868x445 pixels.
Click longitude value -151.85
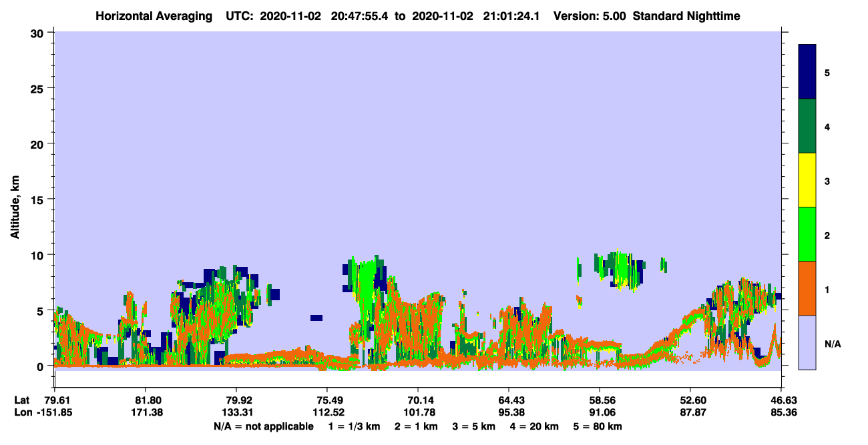[54, 412]
